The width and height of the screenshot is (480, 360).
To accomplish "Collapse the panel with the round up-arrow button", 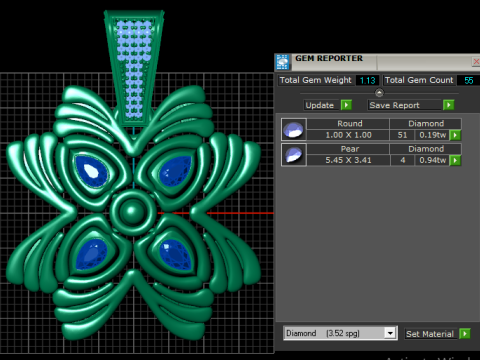I will pyautogui.click(x=379, y=93).
